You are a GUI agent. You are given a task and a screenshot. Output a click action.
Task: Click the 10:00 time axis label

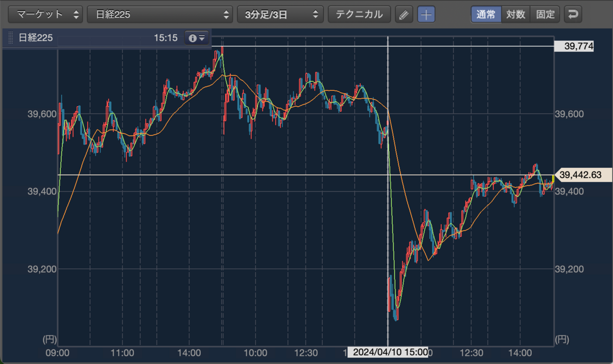[255, 353]
